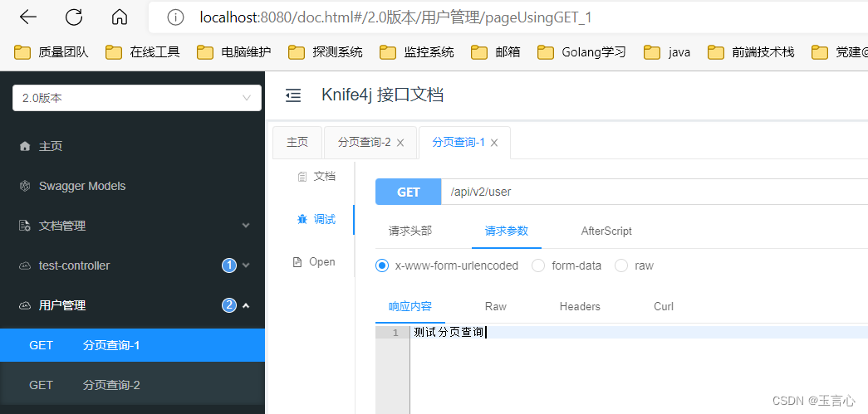Open the 文档 side tab
Image resolution: width=868 pixels, height=414 pixels.
click(316, 177)
